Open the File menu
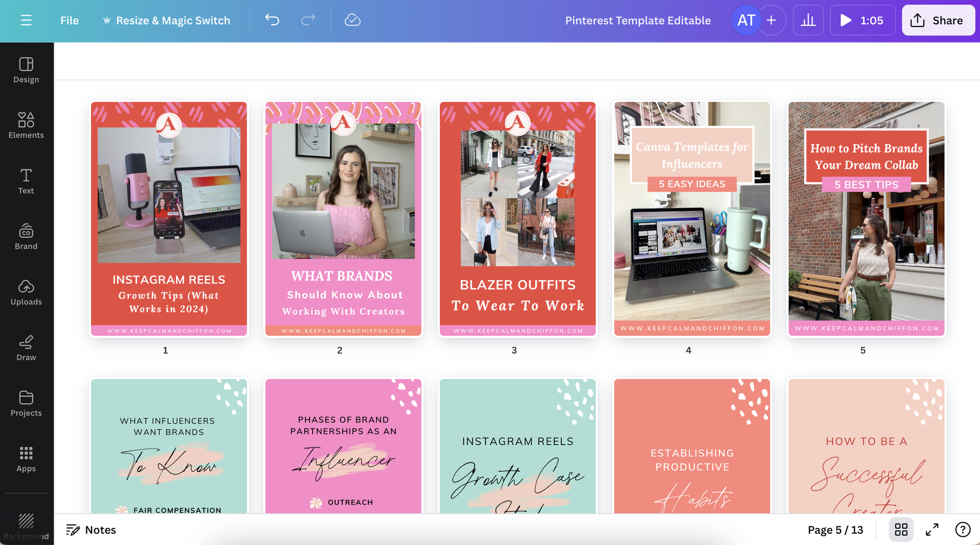The width and height of the screenshot is (980, 545). coord(69,20)
